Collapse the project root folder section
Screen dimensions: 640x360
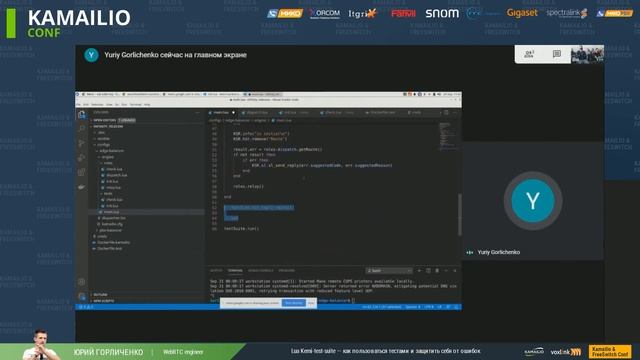click(108, 127)
